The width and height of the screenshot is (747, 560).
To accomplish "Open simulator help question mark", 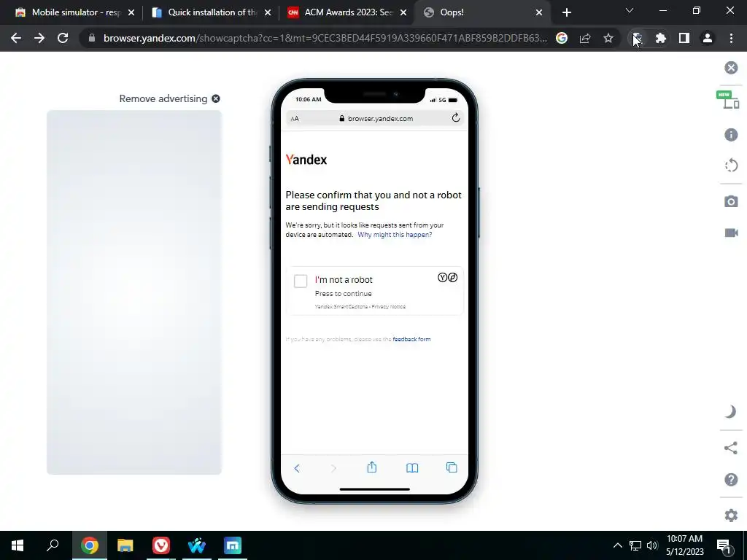I will coord(731,480).
